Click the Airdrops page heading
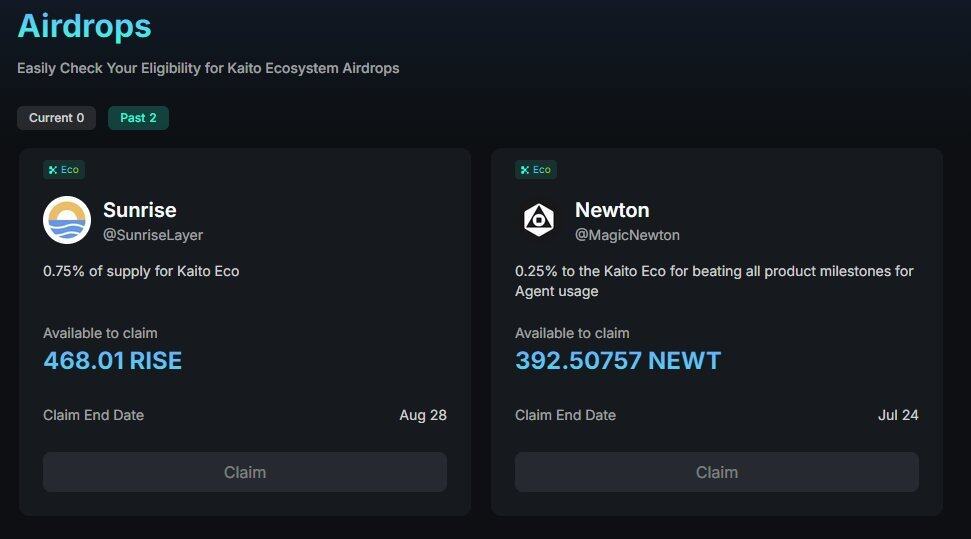Screen dimensions: 971x539 point(85,27)
